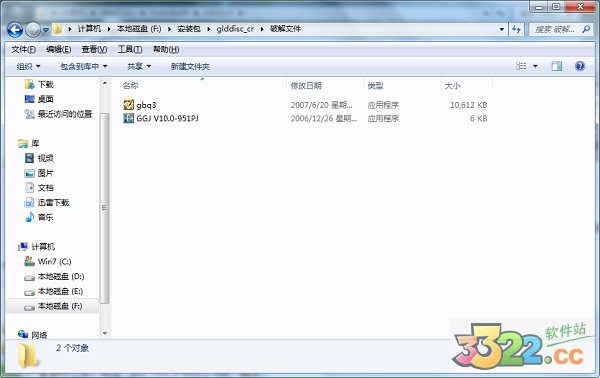Viewport: 600px width, 378px height.
Task: Open 最近访问的位置 in navigation pane
Action: (65, 114)
